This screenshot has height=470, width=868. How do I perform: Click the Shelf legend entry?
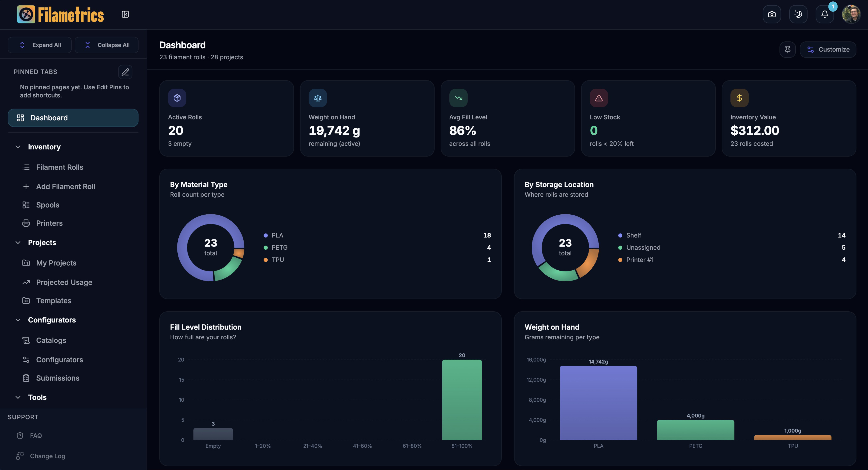tap(732, 235)
